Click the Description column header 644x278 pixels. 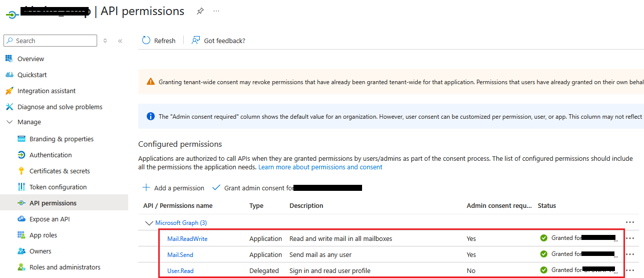pos(306,206)
